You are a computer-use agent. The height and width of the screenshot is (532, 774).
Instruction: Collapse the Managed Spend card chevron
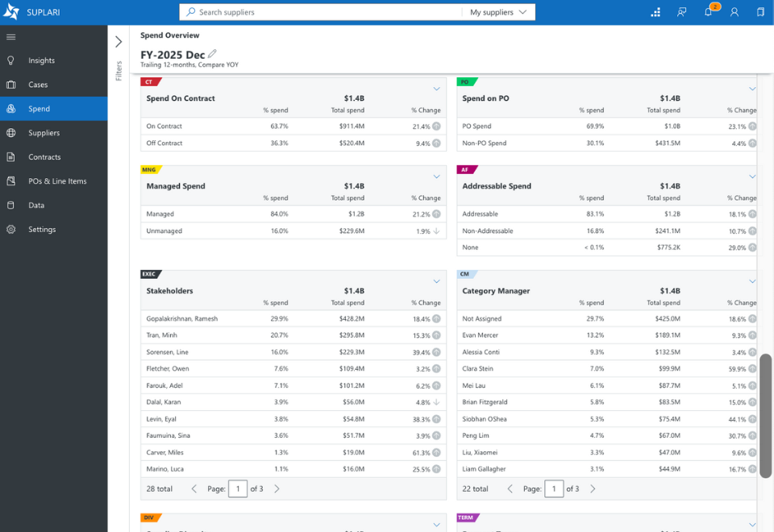tap(436, 177)
